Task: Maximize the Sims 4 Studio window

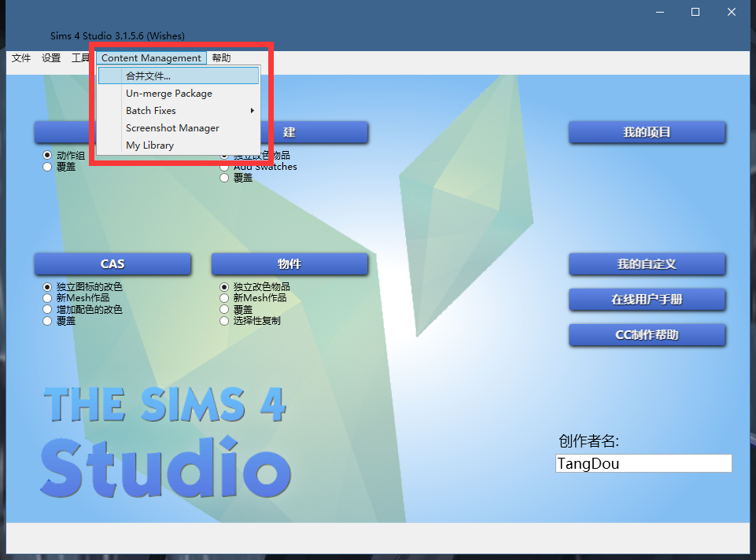Action: (695, 12)
